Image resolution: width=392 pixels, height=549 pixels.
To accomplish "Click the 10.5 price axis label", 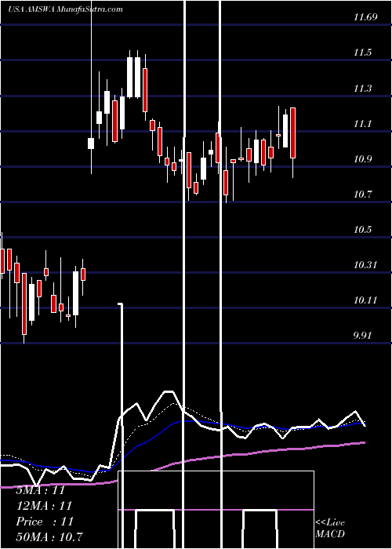I will (362, 229).
